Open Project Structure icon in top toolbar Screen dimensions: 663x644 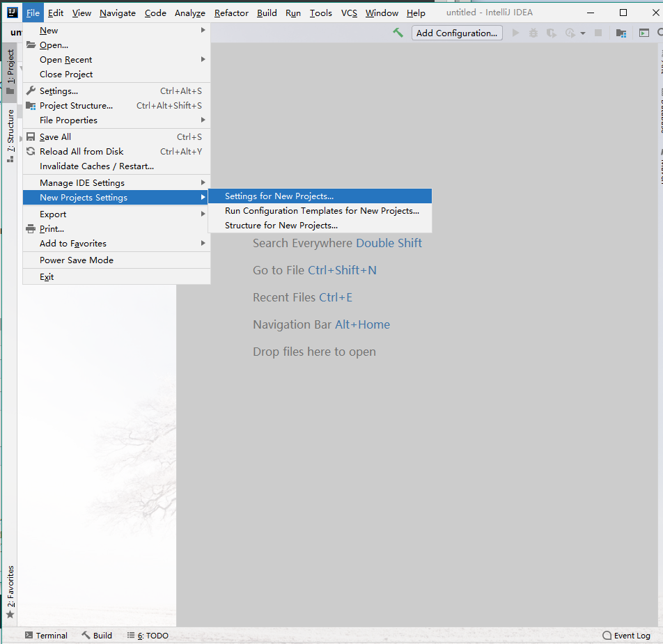(621, 33)
